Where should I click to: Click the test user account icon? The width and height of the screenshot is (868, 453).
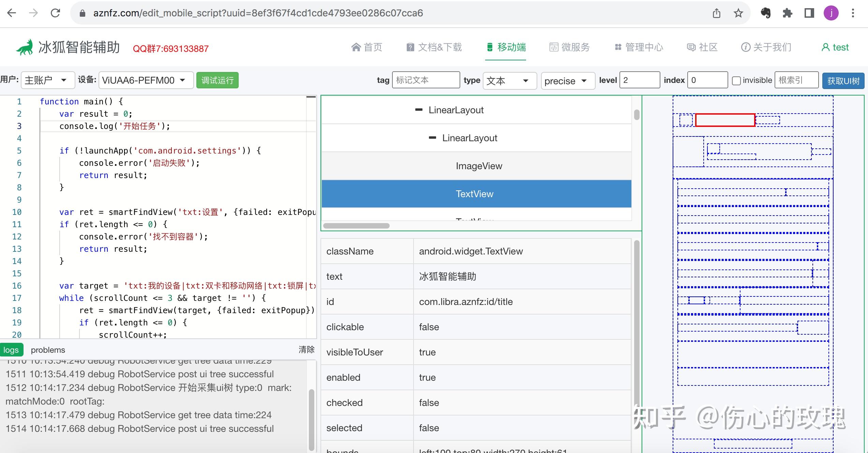pyautogui.click(x=825, y=47)
